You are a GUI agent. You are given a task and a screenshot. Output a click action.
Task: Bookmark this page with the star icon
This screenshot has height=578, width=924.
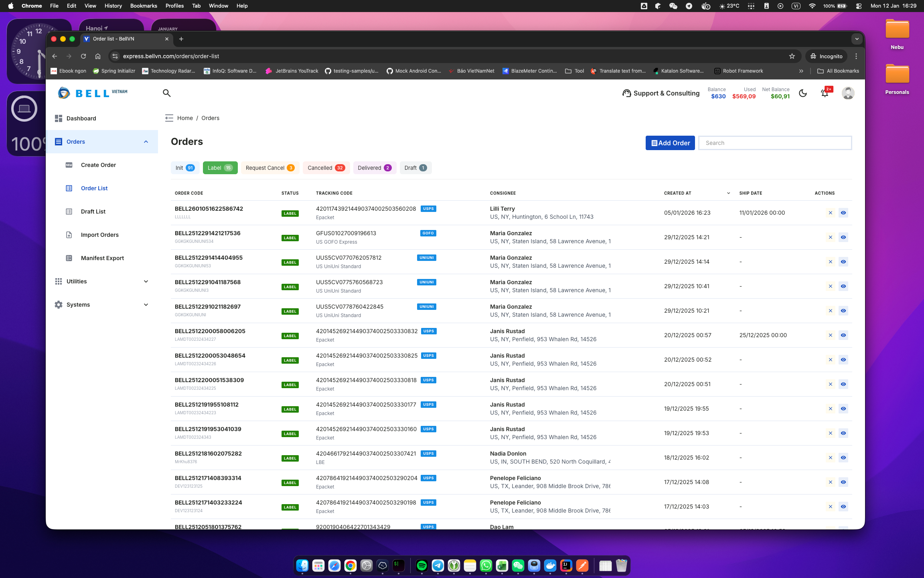click(x=792, y=56)
